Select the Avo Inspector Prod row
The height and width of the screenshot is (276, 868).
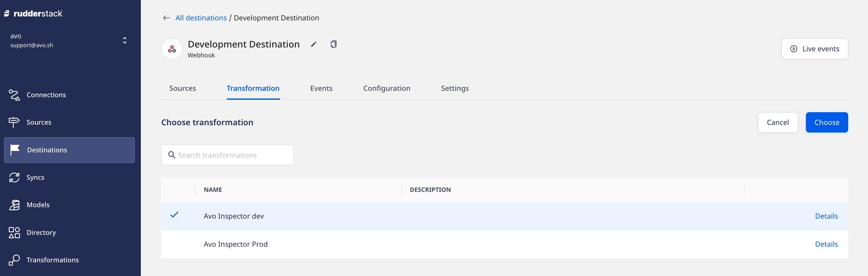pos(235,244)
